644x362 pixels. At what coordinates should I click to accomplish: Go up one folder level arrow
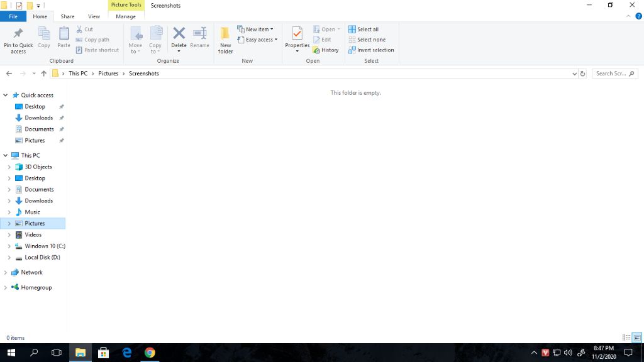[x=43, y=74]
